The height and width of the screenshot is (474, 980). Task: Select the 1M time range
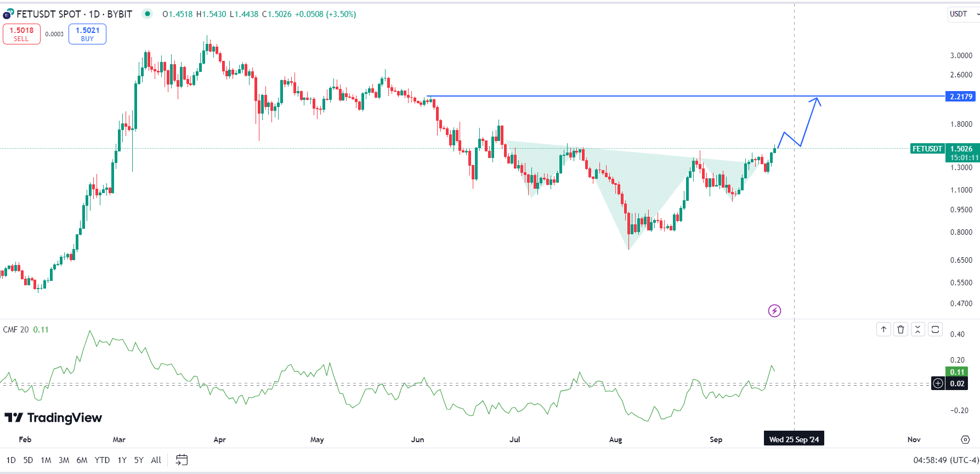(x=46, y=460)
